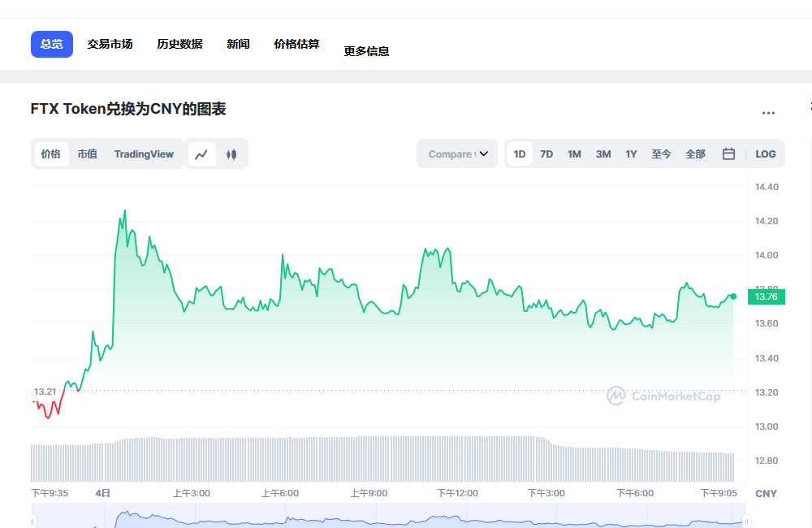Select the 1D time range
This screenshot has width=812, height=528.
point(520,154)
